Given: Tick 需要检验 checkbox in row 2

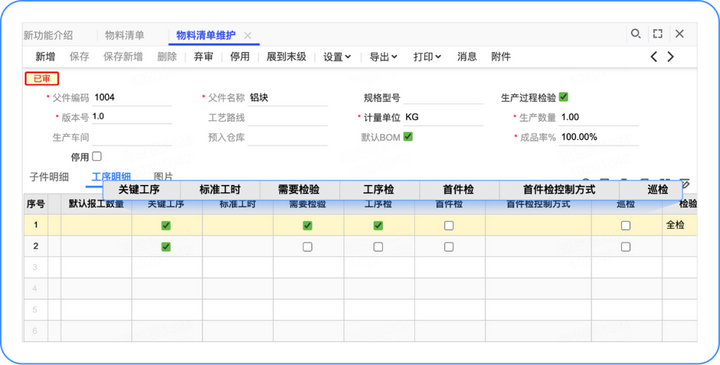Looking at the screenshot, I should [307, 247].
